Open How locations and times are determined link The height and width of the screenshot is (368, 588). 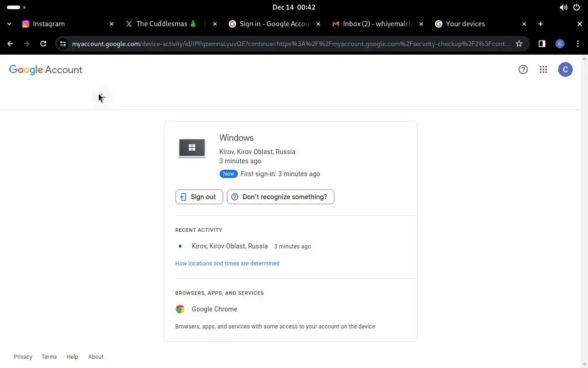[x=227, y=264]
